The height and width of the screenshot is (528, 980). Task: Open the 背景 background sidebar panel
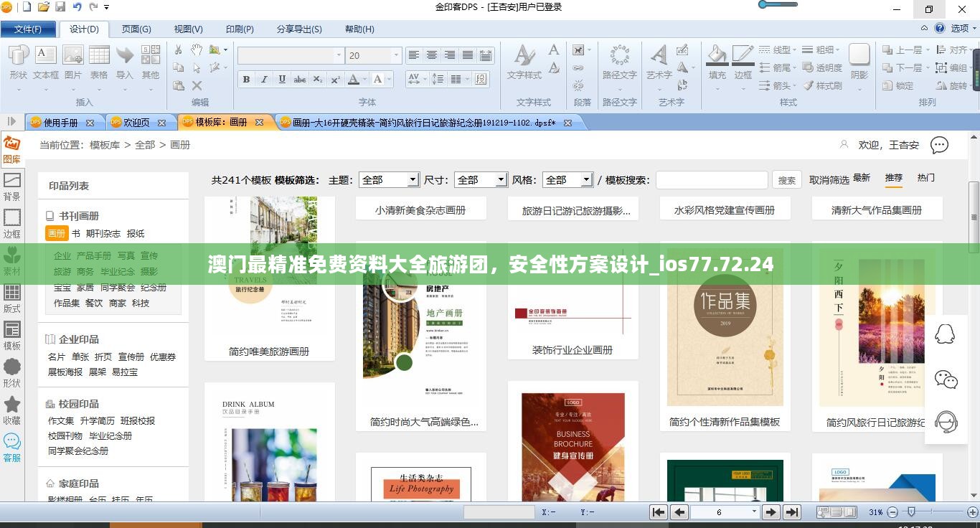click(12, 187)
